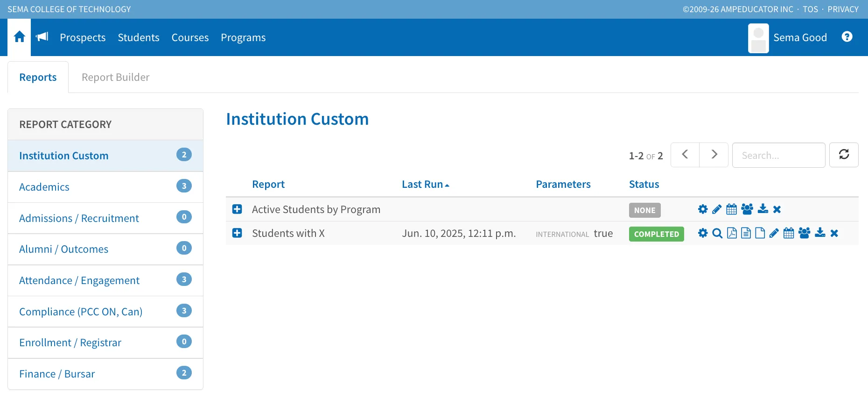Open the Students menu
The height and width of the screenshot is (399, 868).
tap(139, 37)
